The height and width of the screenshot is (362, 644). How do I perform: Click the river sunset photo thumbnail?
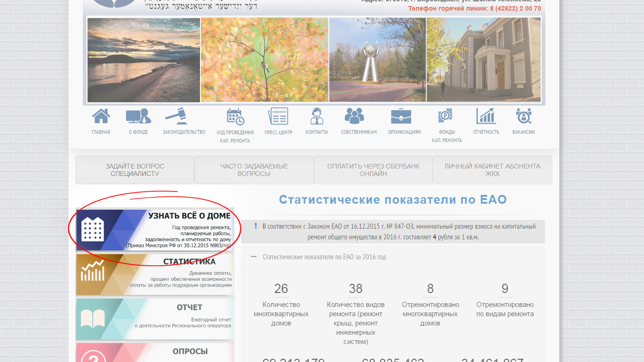[x=144, y=60]
